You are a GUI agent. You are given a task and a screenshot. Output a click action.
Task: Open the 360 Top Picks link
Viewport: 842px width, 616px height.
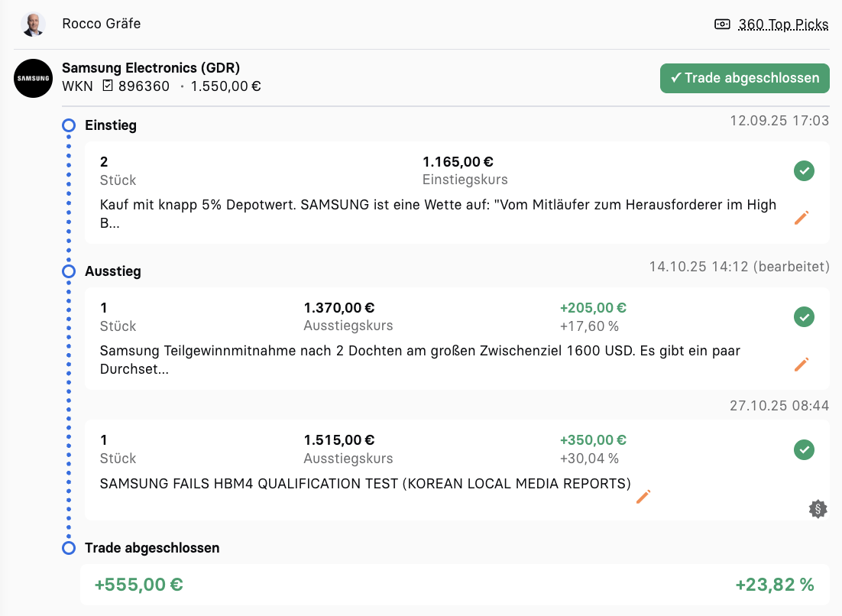tap(783, 24)
